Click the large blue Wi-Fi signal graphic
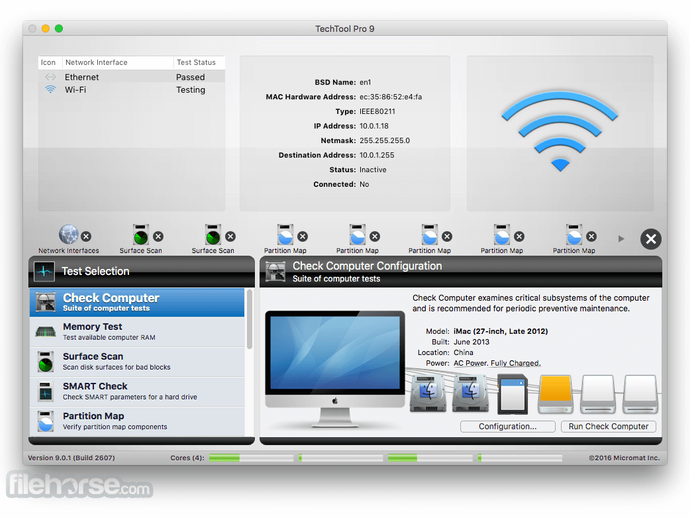Screen dimensions: 690x518 (x=560, y=132)
